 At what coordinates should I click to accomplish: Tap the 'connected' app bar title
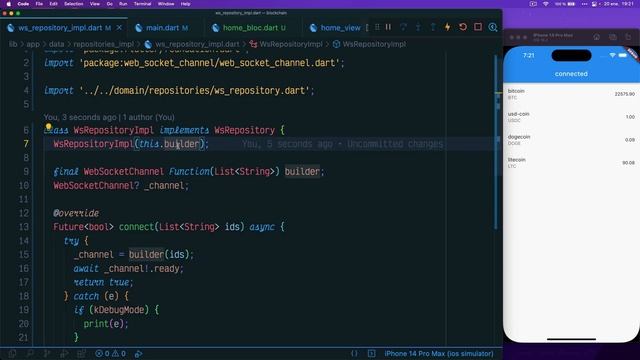pyautogui.click(x=571, y=74)
